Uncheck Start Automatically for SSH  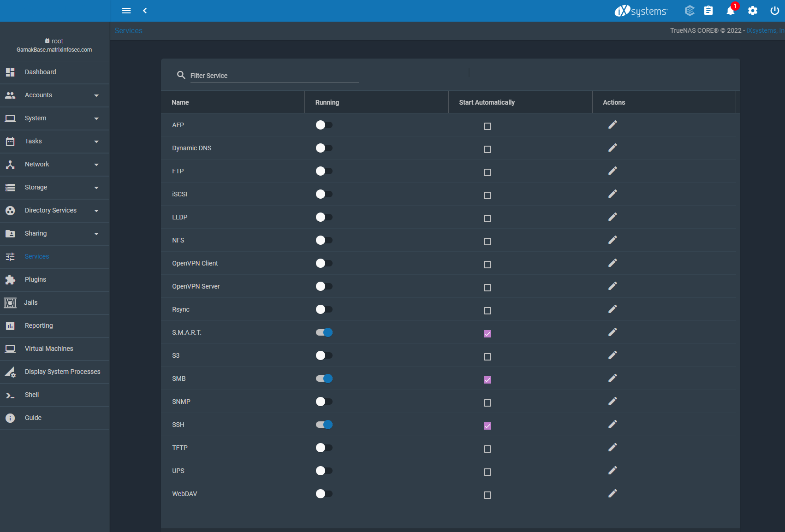(487, 426)
